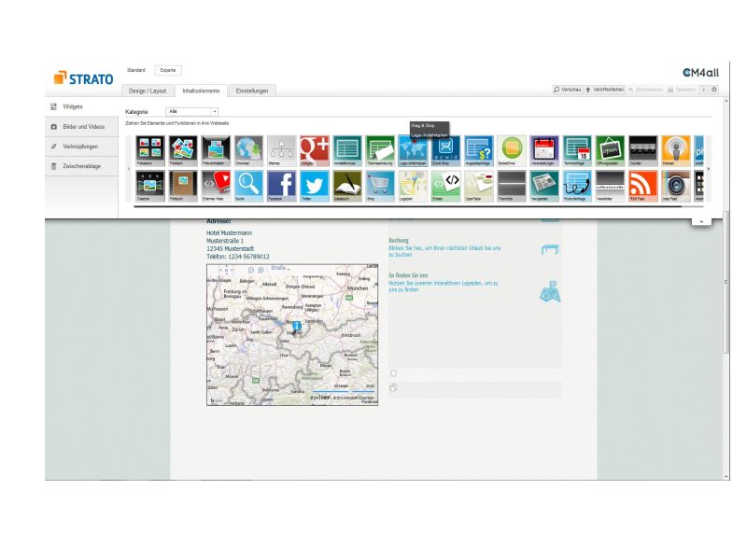Open the Widgets sidebar section
This screenshot has height=560, width=747.
coord(81,106)
